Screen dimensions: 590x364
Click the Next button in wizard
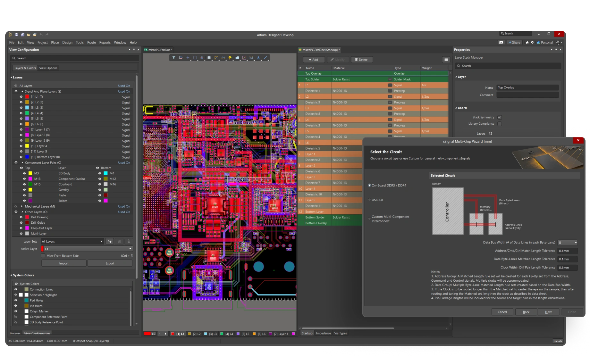coord(548,312)
